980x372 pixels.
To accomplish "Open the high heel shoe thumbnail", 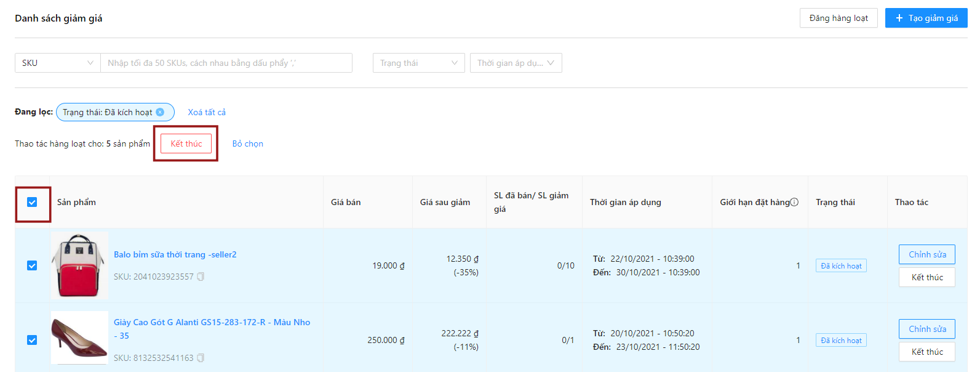I will (x=79, y=338).
